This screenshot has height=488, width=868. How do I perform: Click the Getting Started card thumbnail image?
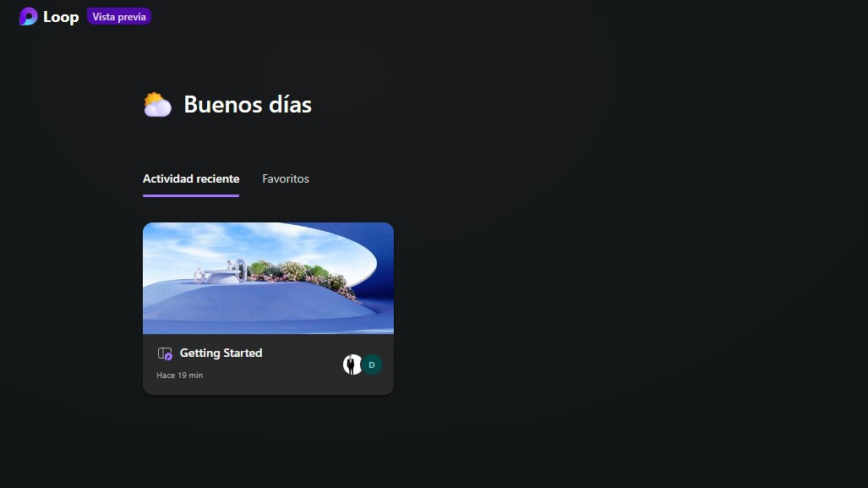point(268,278)
